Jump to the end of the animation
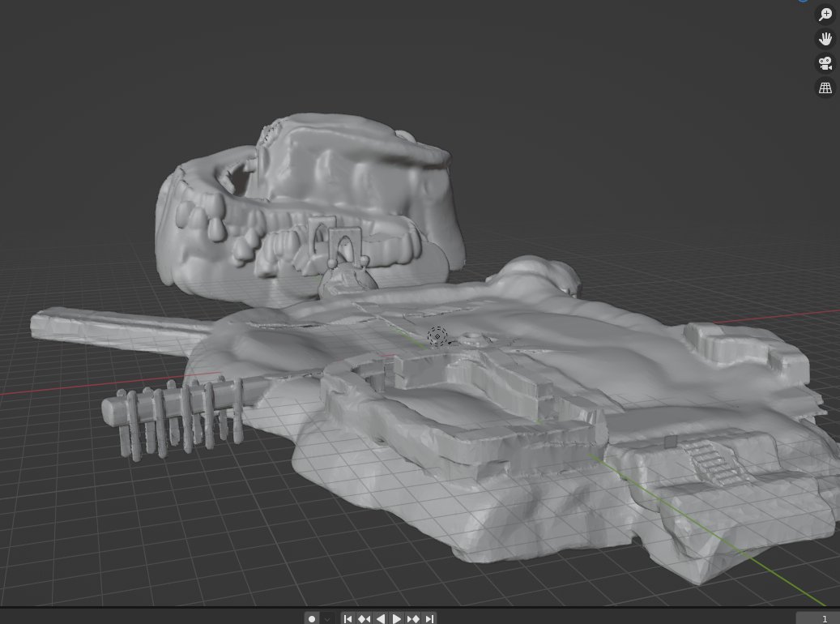840x624 pixels. [x=429, y=618]
